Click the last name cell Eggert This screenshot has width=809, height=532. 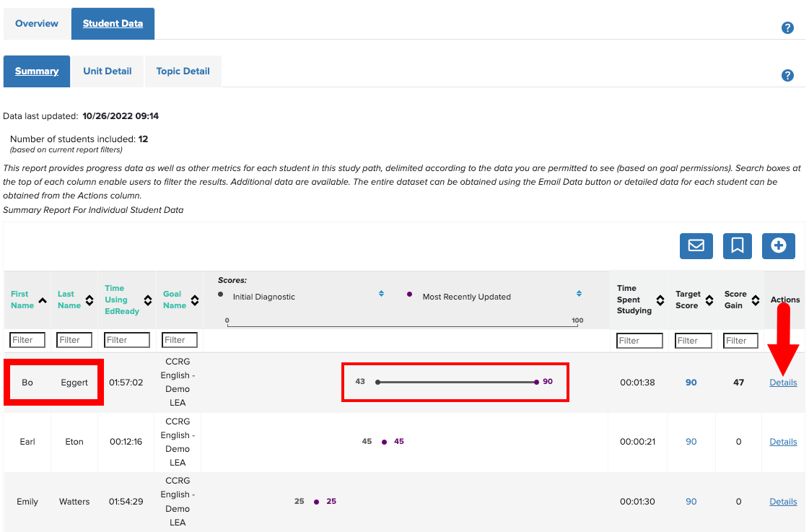click(x=74, y=383)
